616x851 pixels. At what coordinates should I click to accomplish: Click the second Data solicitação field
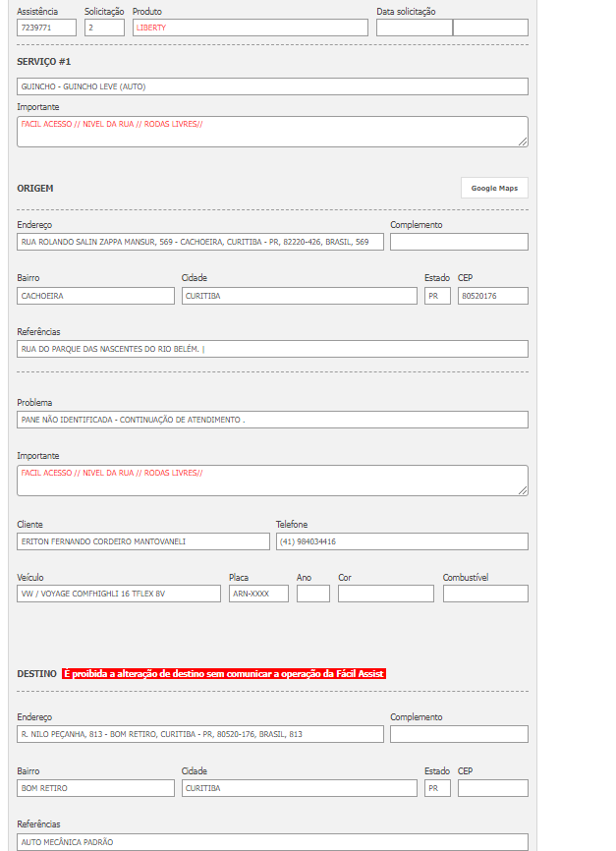pos(490,28)
